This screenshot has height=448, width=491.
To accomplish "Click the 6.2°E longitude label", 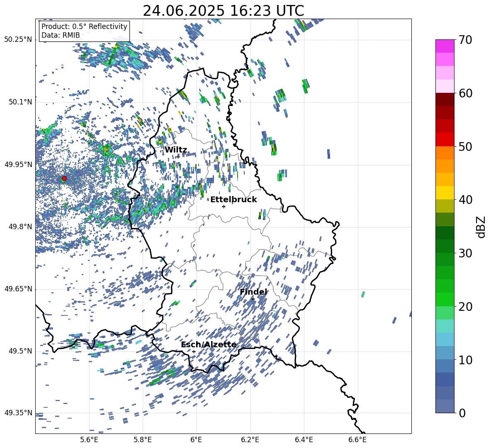I will click(250, 440).
